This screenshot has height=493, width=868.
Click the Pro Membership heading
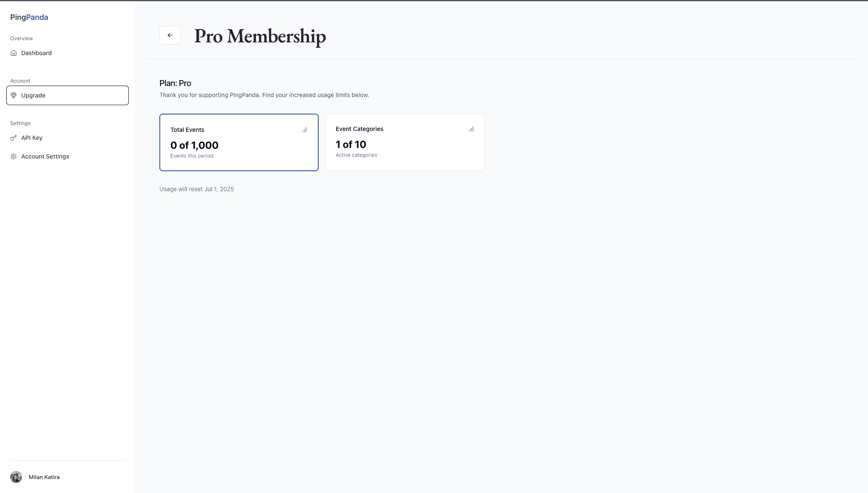pos(260,36)
